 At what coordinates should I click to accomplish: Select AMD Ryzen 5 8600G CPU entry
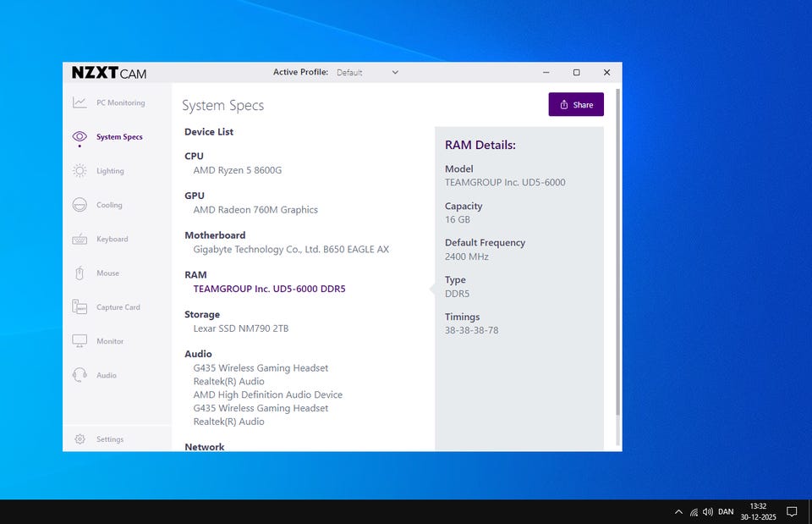(238, 170)
